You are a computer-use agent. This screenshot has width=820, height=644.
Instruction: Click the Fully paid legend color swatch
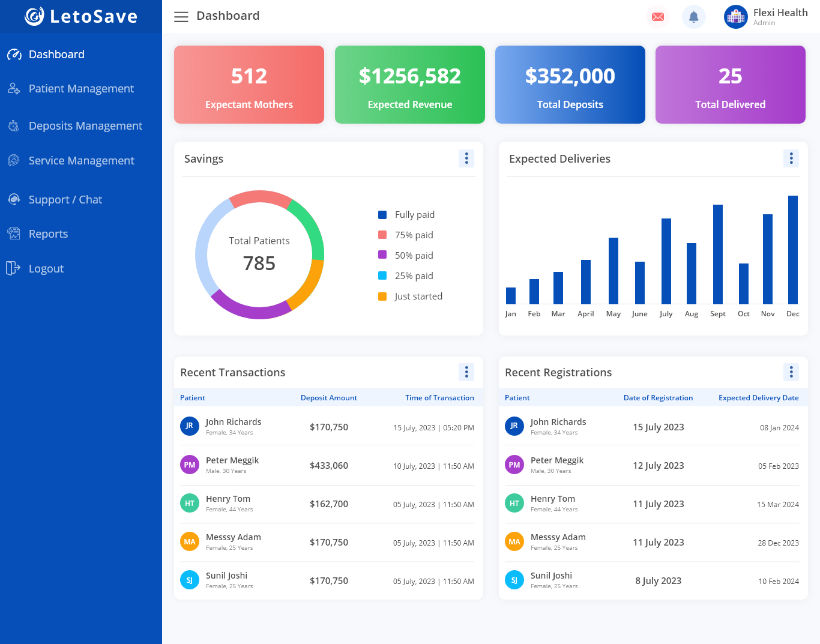382,215
